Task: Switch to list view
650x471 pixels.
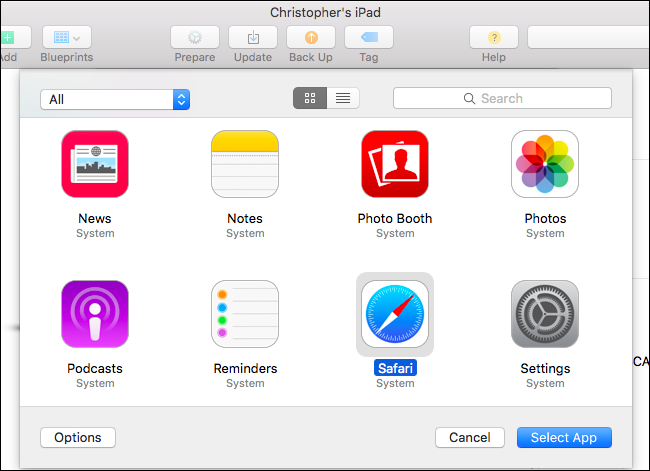Action: pos(343,98)
